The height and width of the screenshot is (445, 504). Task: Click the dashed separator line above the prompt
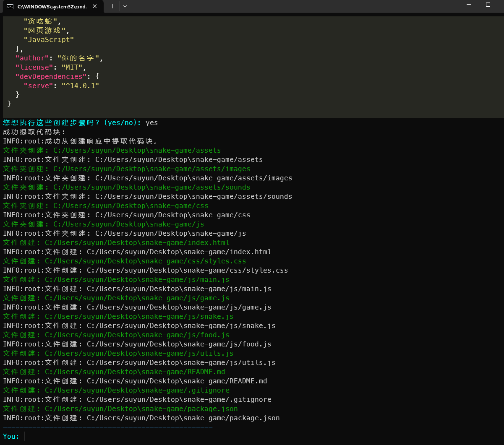pyautogui.click(x=107, y=427)
